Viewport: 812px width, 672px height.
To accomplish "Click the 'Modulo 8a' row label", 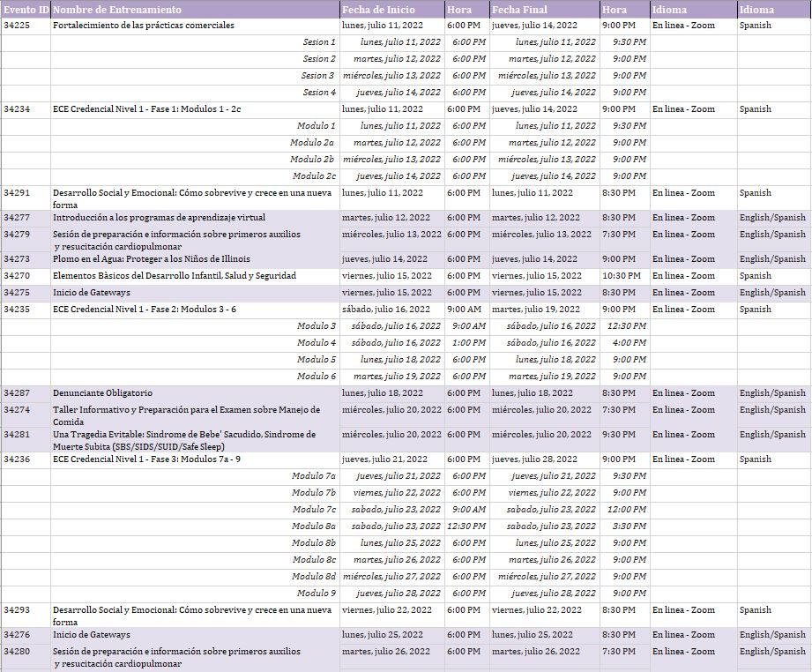I will click(x=313, y=526).
